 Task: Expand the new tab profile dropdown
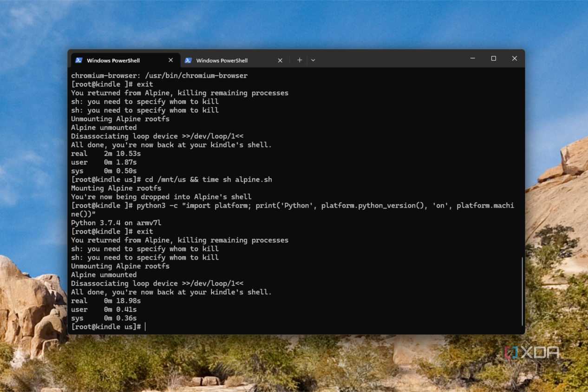point(313,60)
